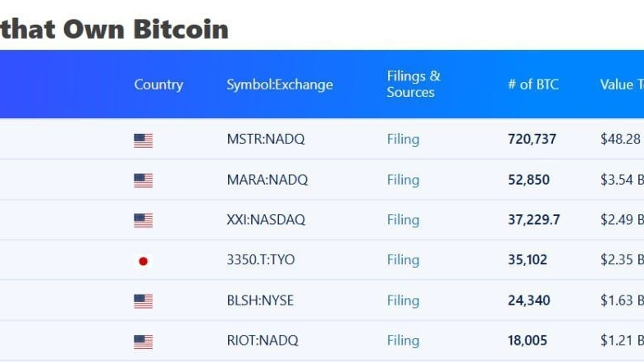644x362 pixels.
Task: Open the Filing link for MARA:NADQ
Action: [x=403, y=180]
